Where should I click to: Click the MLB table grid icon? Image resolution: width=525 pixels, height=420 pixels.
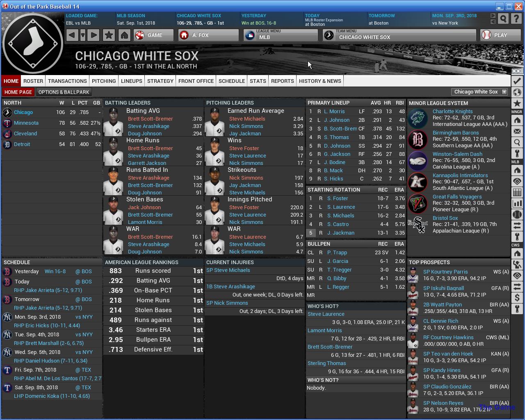pos(517,192)
